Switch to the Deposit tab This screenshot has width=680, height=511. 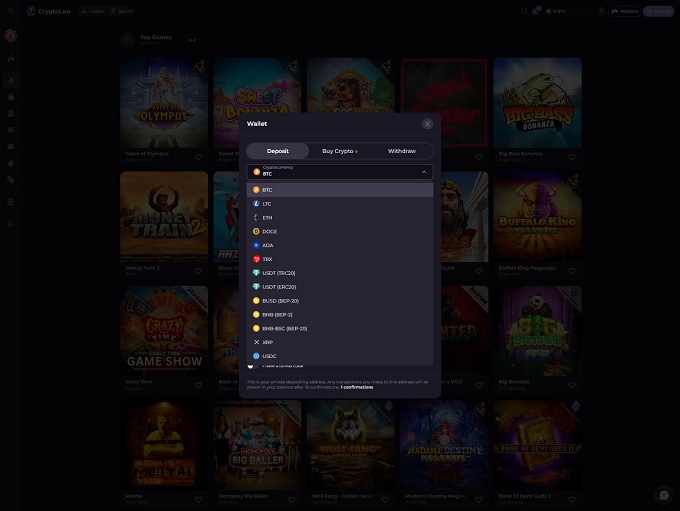(x=278, y=151)
